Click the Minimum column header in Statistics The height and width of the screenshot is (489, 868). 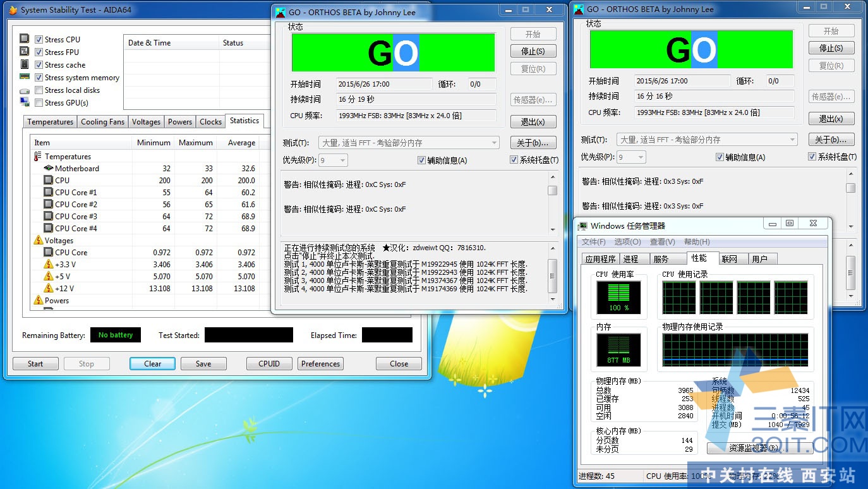[154, 143]
